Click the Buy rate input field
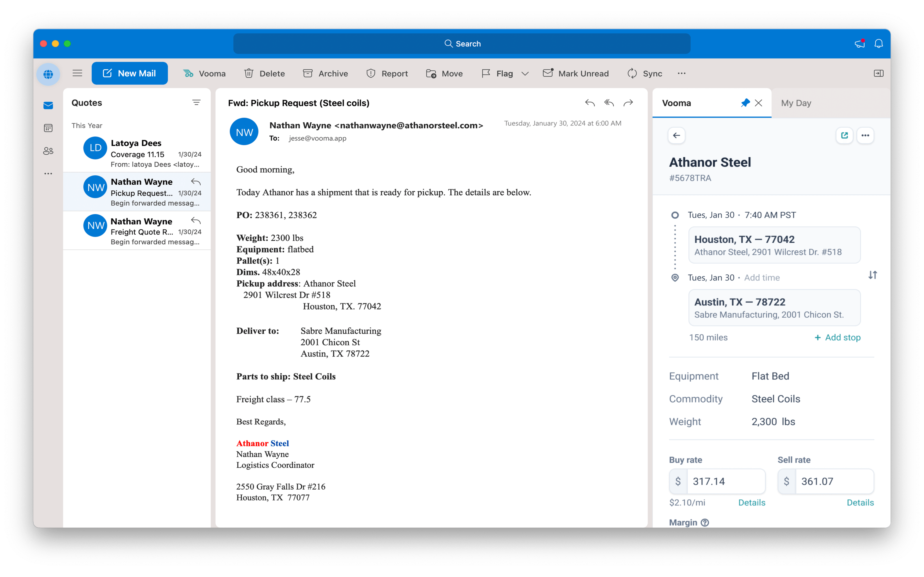This screenshot has width=924, height=577. click(725, 481)
